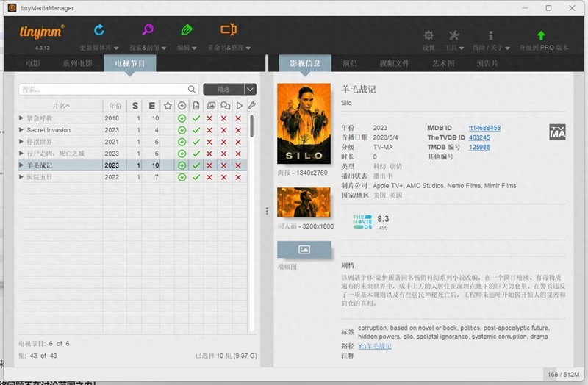
Task: Open the 预告片 tab
Action: point(487,63)
